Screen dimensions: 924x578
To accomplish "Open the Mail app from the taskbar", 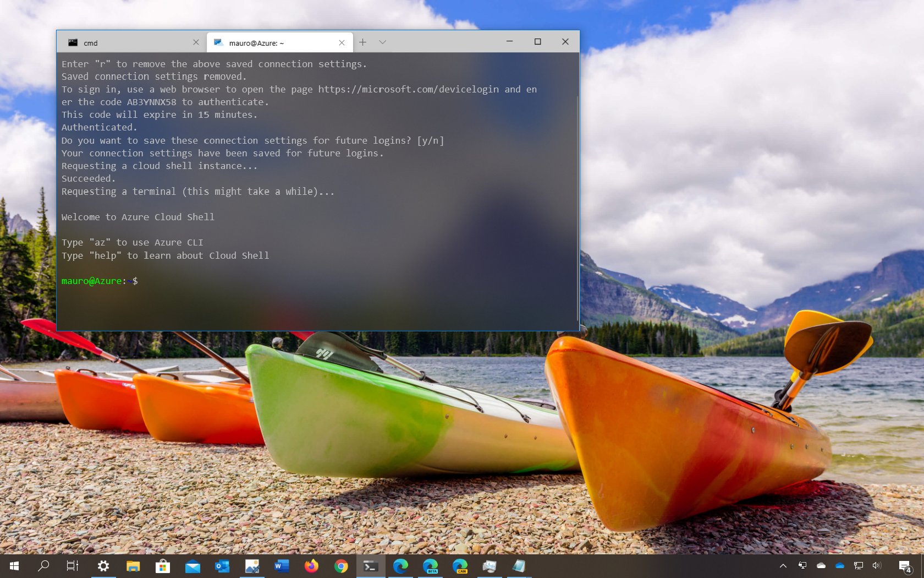I will 193,566.
